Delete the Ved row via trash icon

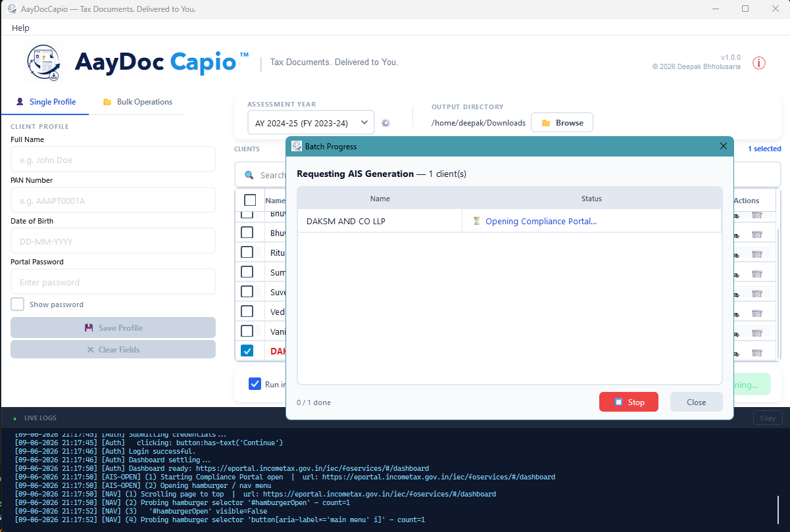757,312
